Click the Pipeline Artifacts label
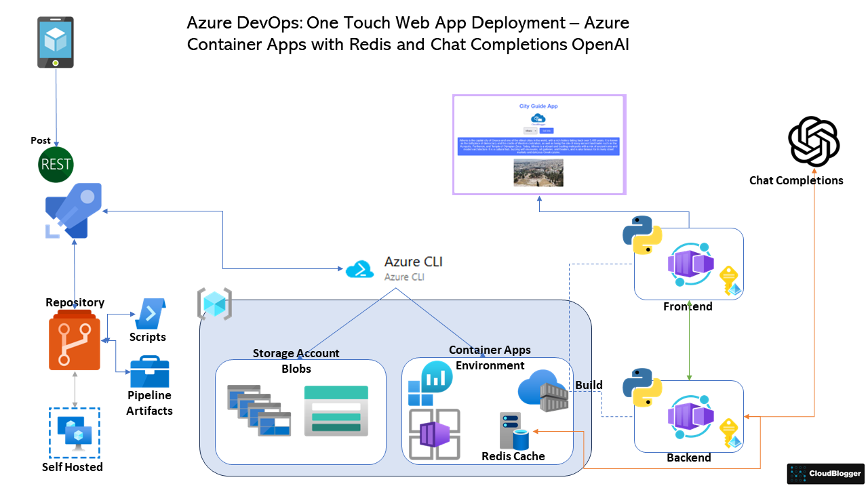 (x=150, y=403)
